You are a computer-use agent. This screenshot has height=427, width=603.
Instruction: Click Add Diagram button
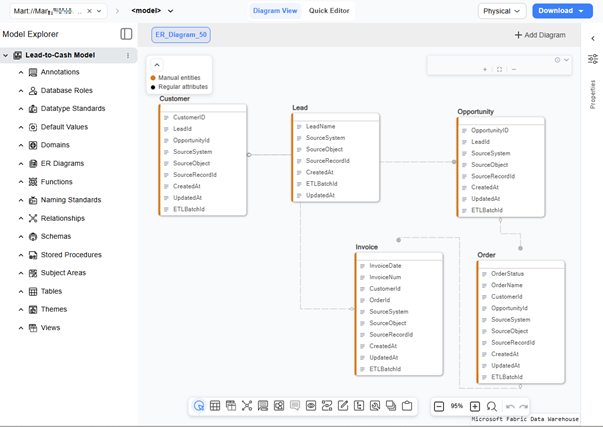[540, 35]
